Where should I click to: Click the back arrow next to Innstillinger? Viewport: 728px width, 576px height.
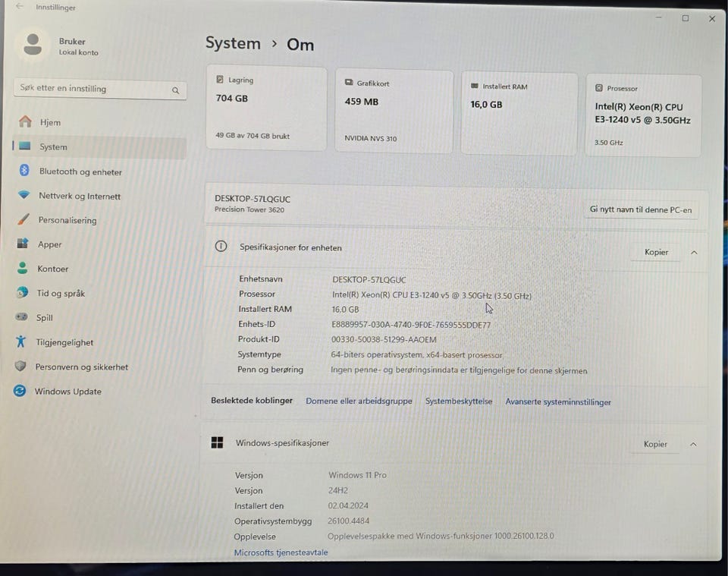point(19,6)
